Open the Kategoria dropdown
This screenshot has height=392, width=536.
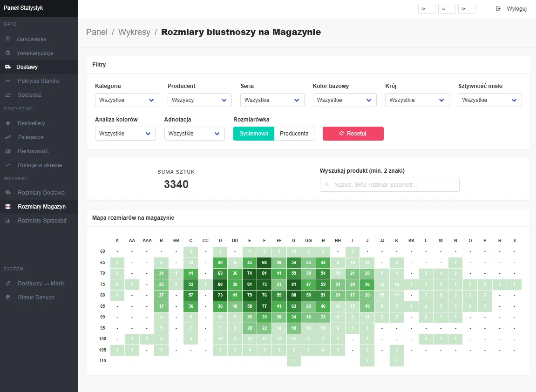pos(127,100)
